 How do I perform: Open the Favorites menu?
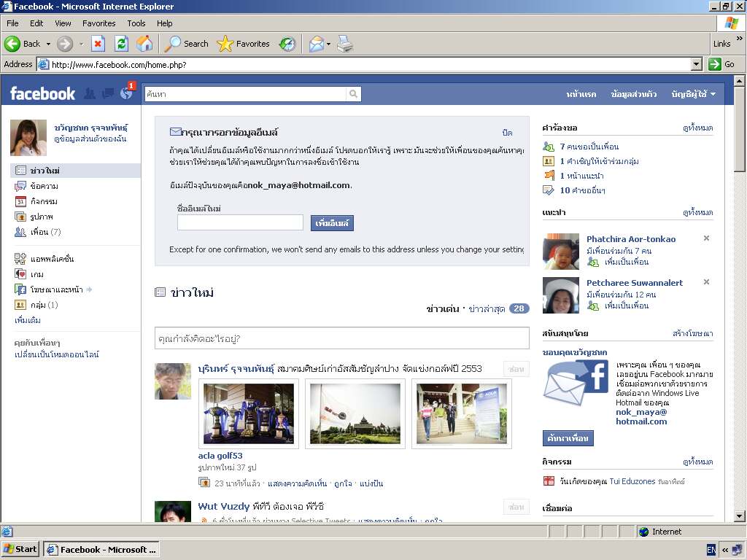tap(98, 23)
